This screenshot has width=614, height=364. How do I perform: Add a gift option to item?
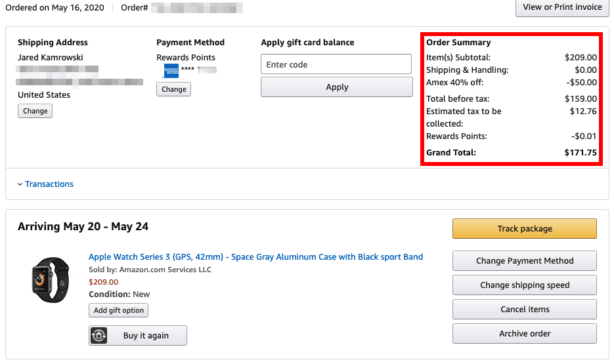click(x=118, y=310)
